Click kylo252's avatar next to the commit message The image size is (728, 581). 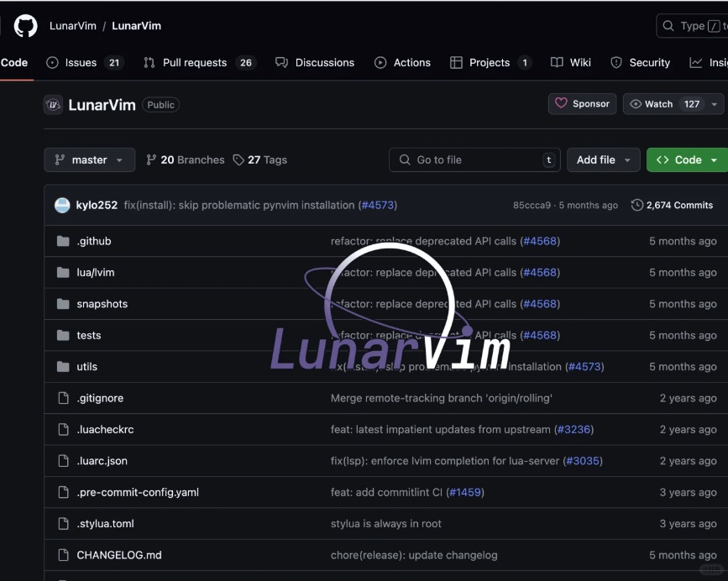62,205
